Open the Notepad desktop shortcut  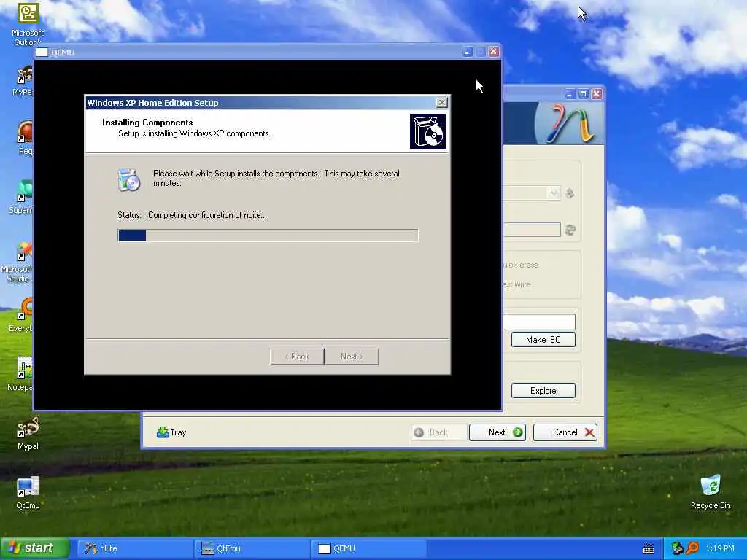[x=21, y=374]
